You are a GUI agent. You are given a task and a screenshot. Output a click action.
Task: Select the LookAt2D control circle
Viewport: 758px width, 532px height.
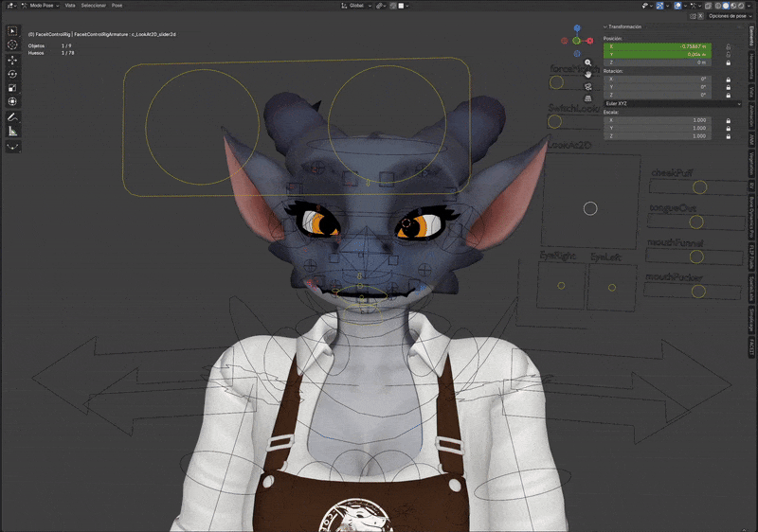pos(590,208)
